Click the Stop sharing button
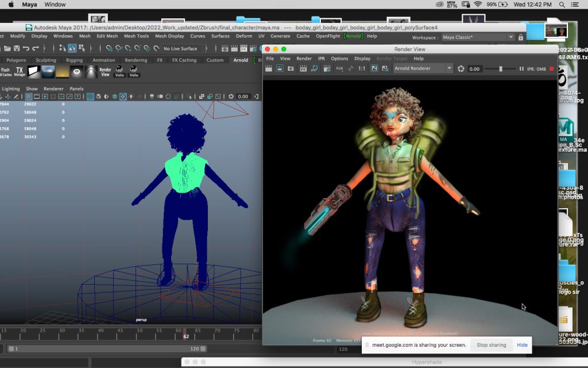The width and height of the screenshot is (588, 368). (492, 345)
